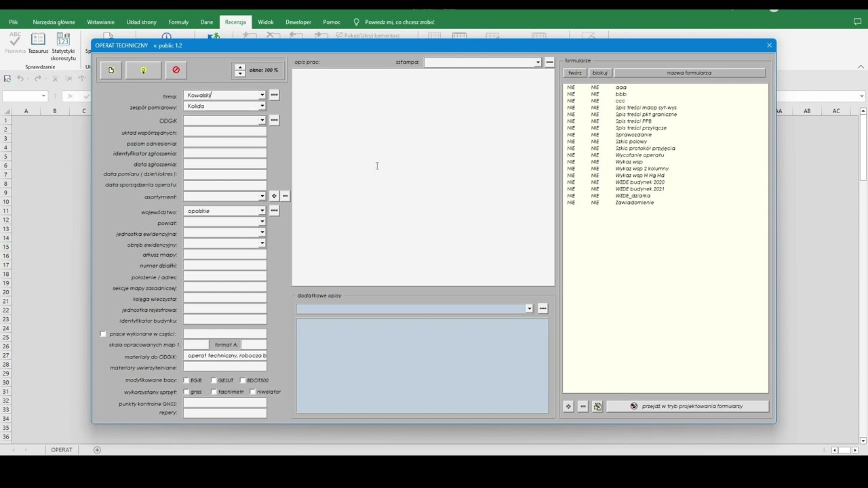The height and width of the screenshot is (488, 868).
Task: Open the zespół pomiarowy dropdown
Action: [x=262, y=106]
